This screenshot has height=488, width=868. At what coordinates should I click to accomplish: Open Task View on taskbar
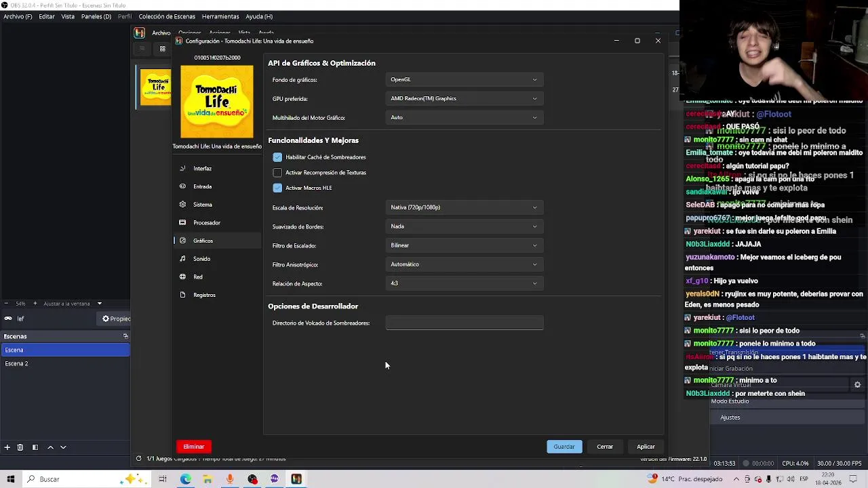pos(163,479)
